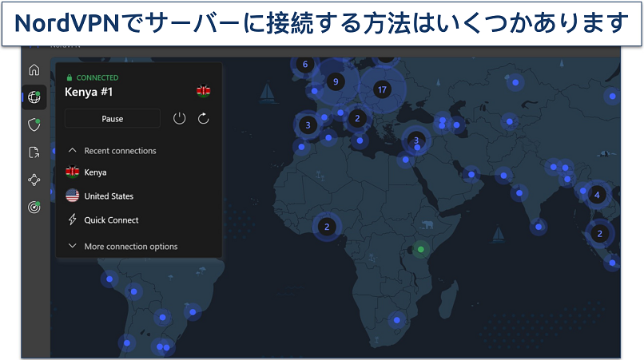Select Kenya from recent connections

[x=95, y=172]
